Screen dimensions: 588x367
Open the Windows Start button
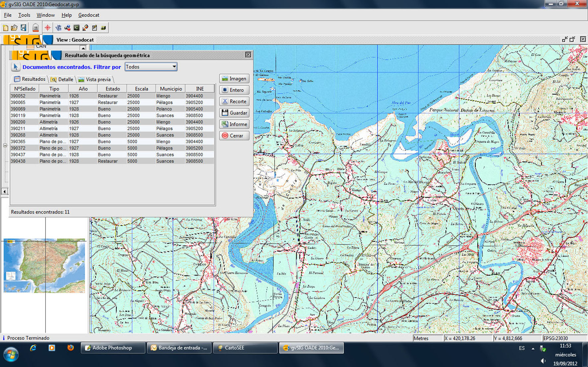[11, 354]
